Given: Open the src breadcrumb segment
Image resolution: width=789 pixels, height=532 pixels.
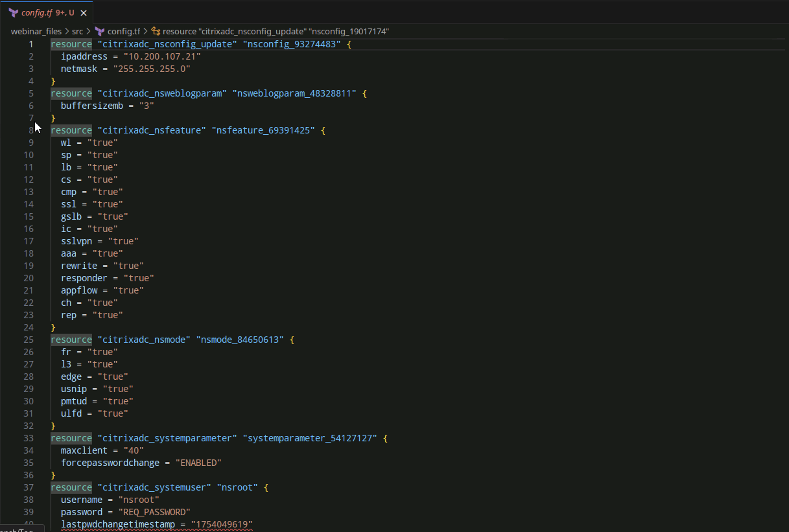Looking at the screenshot, I should (77, 31).
